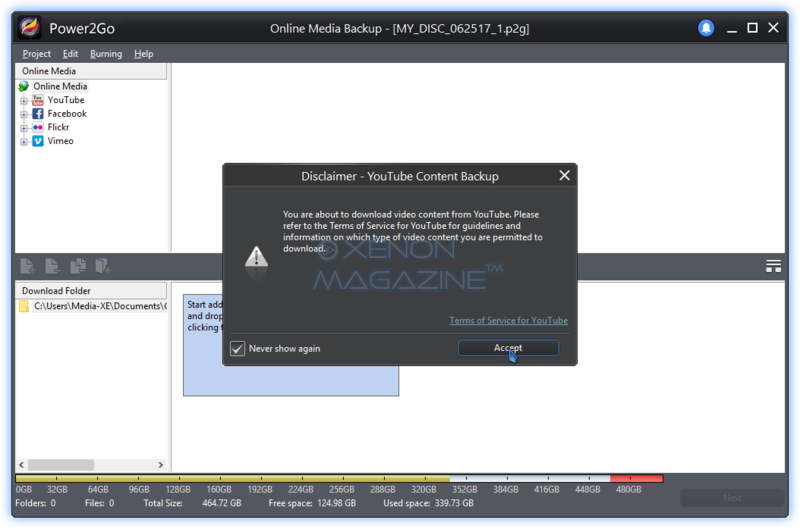The height and width of the screenshot is (529, 800).
Task: Click the YouTube icon in tree
Action: click(38, 100)
